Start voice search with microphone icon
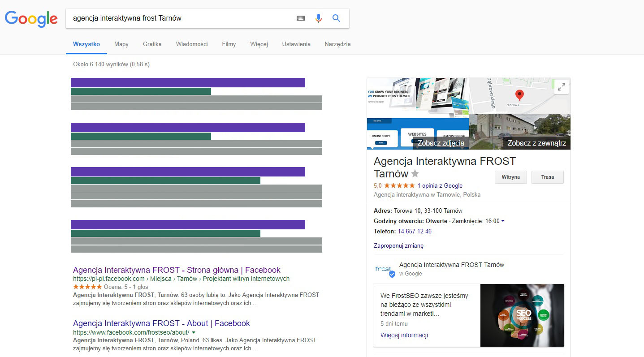This screenshot has height=357, width=644. [319, 18]
